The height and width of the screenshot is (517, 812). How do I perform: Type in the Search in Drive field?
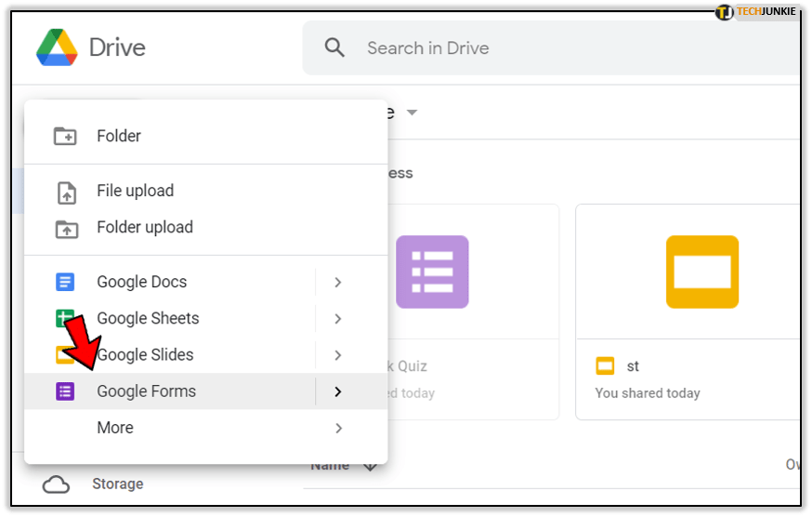(557, 47)
